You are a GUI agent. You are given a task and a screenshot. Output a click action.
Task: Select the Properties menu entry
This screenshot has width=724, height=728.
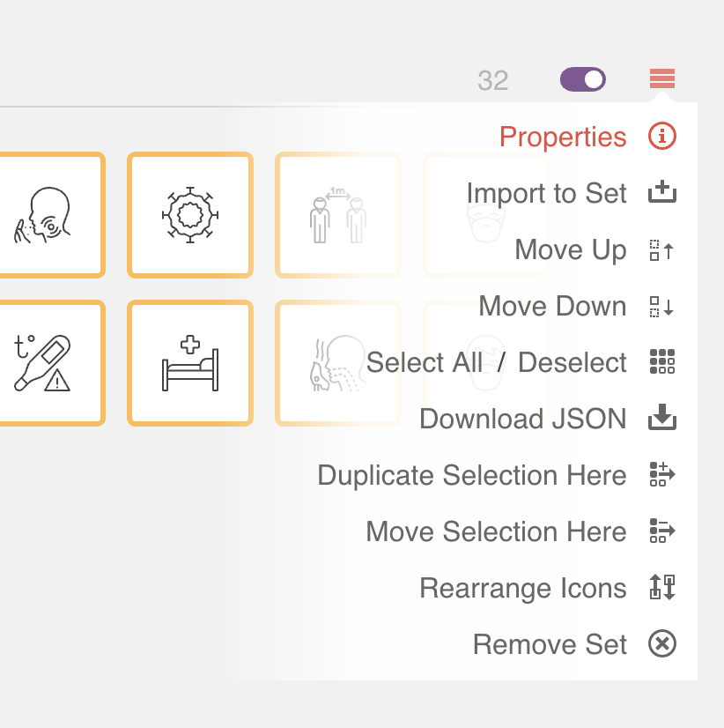point(563,137)
